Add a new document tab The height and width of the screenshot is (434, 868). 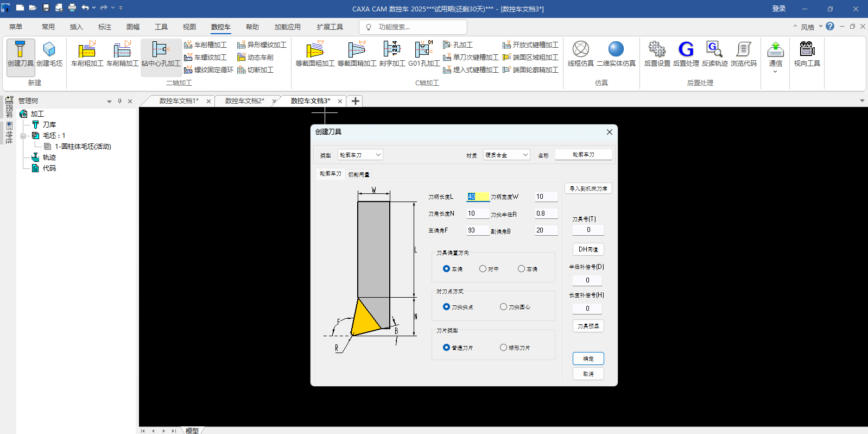click(356, 101)
